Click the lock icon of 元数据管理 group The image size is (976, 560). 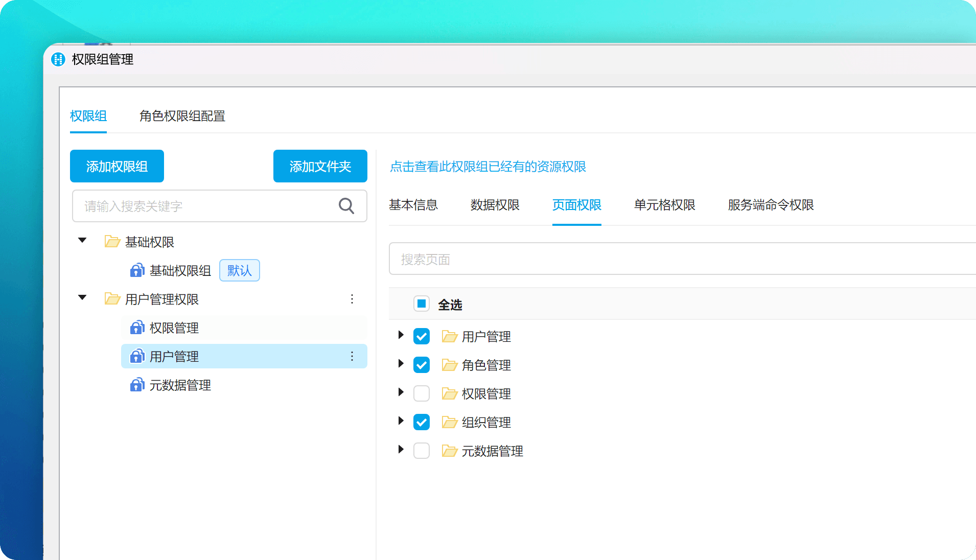[x=137, y=385]
